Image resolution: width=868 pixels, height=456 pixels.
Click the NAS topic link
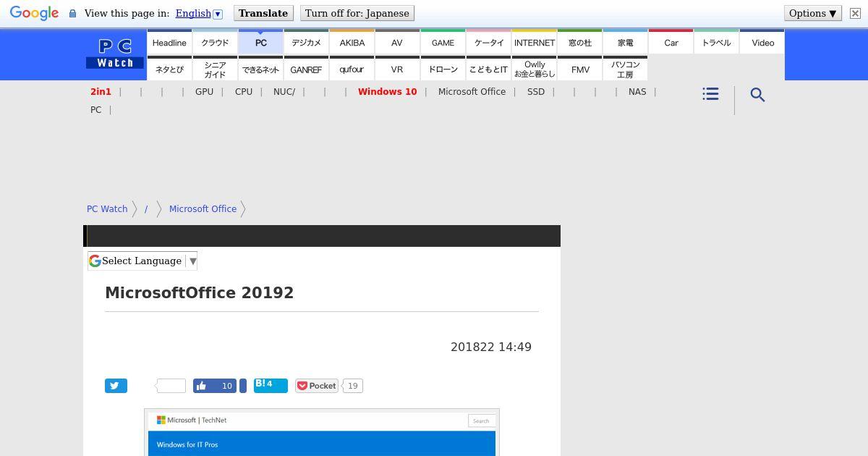[637, 92]
